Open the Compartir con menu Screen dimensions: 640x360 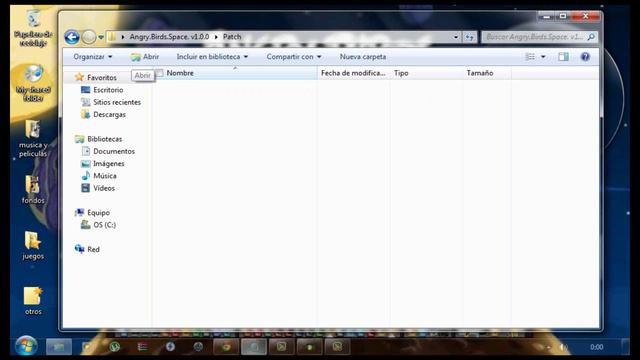[x=294, y=57]
